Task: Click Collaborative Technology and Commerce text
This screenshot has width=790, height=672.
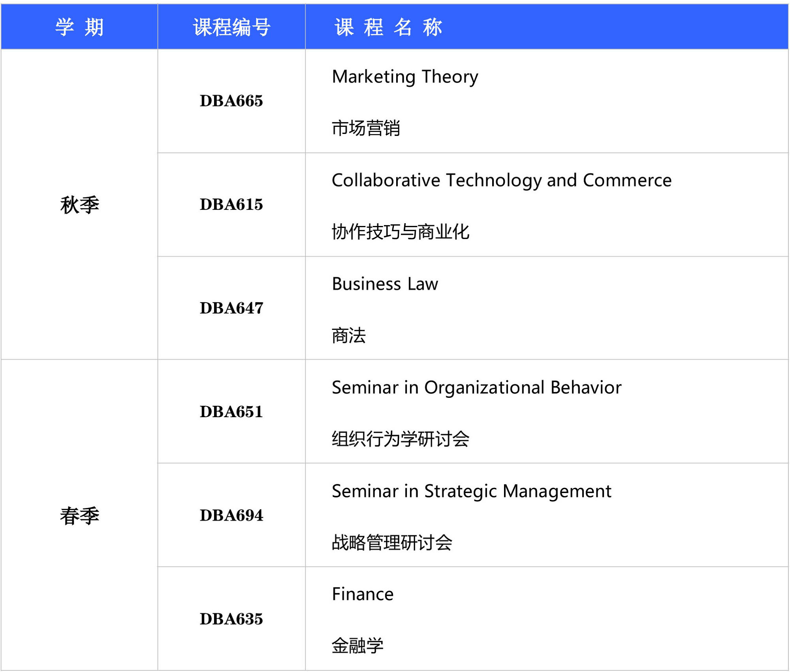Action: (x=502, y=181)
